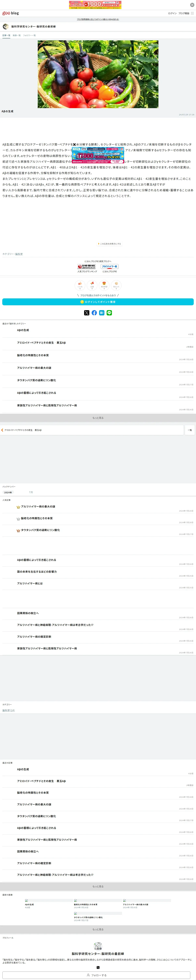Click the blog avatar next to the title
Image resolution: width=196 pixels, height=980 pixels.
click(x=5, y=27)
